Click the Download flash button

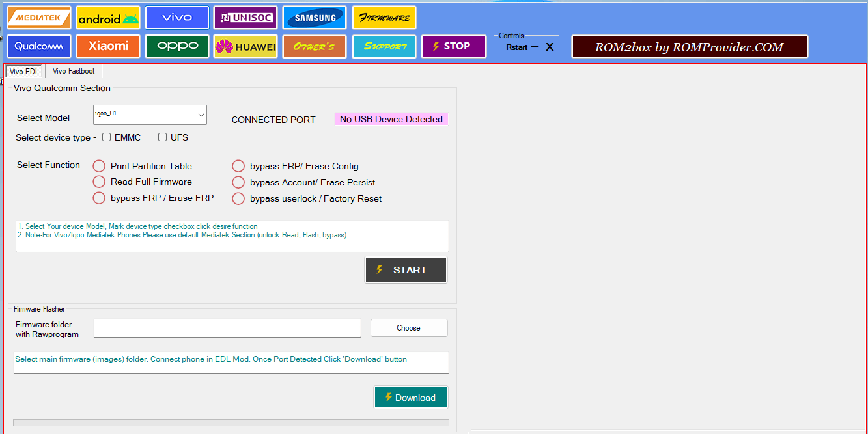point(410,398)
